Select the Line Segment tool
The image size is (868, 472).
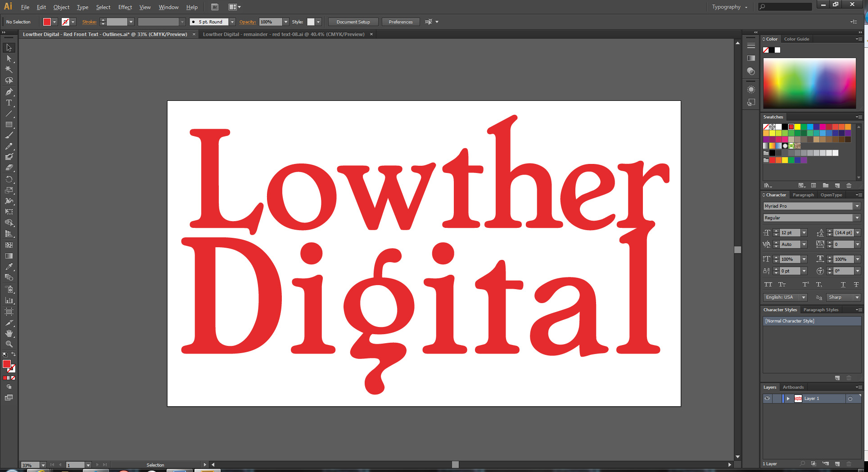click(x=9, y=113)
